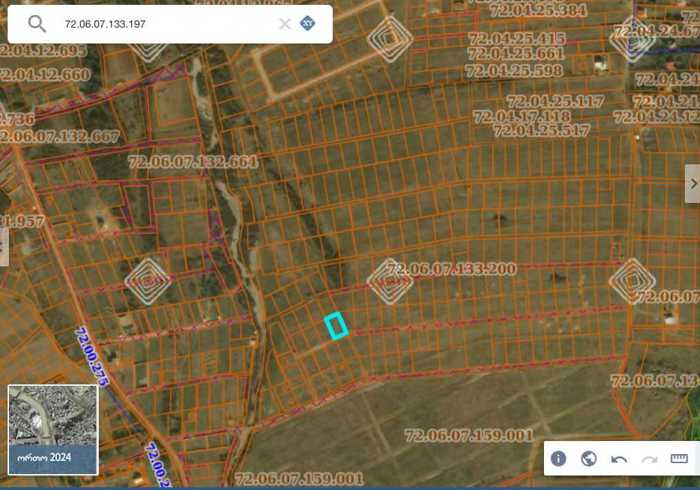Screen dimensions: 700x490
Task: Click the globe basemap icon
Action: coord(589,458)
